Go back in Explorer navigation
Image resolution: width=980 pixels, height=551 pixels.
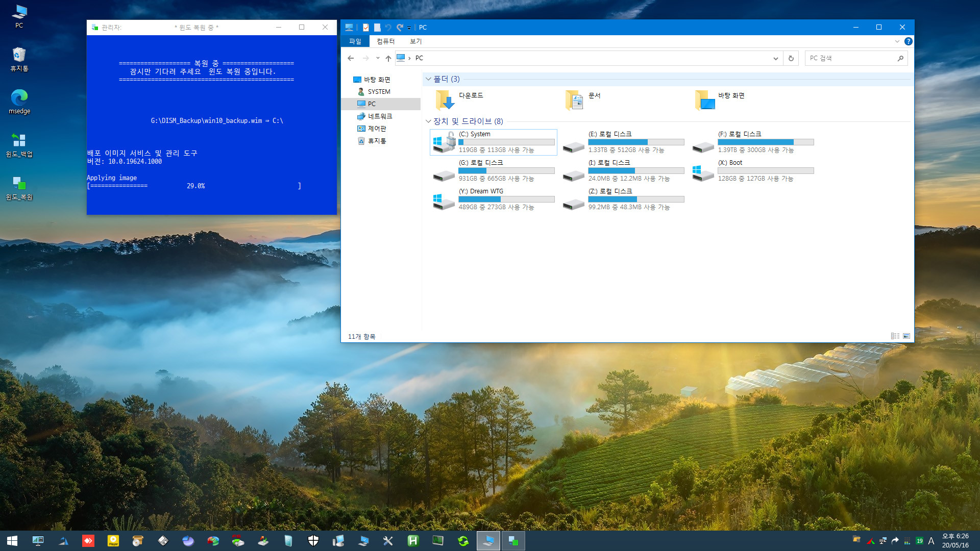pyautogui.click(x=351, y=58)
